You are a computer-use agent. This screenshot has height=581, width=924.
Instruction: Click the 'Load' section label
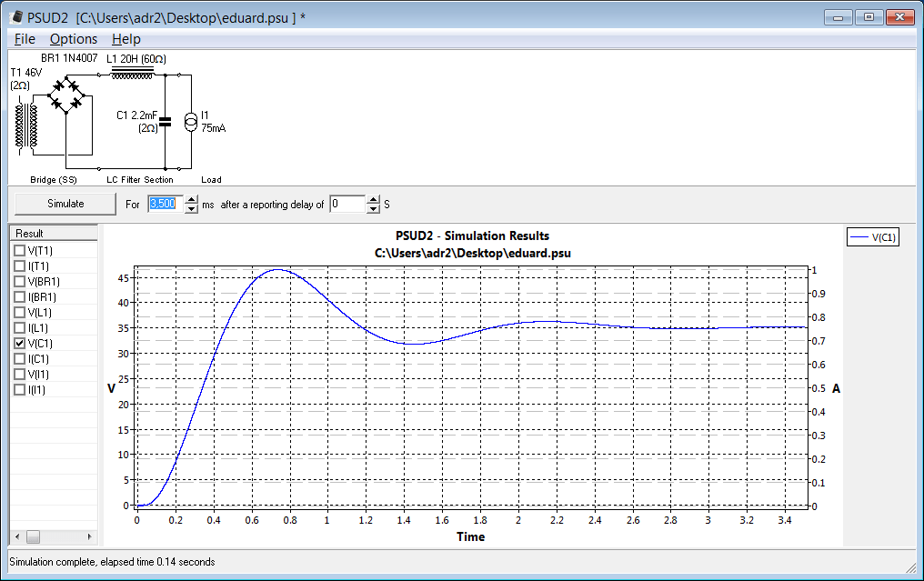[x=212, y=180]
